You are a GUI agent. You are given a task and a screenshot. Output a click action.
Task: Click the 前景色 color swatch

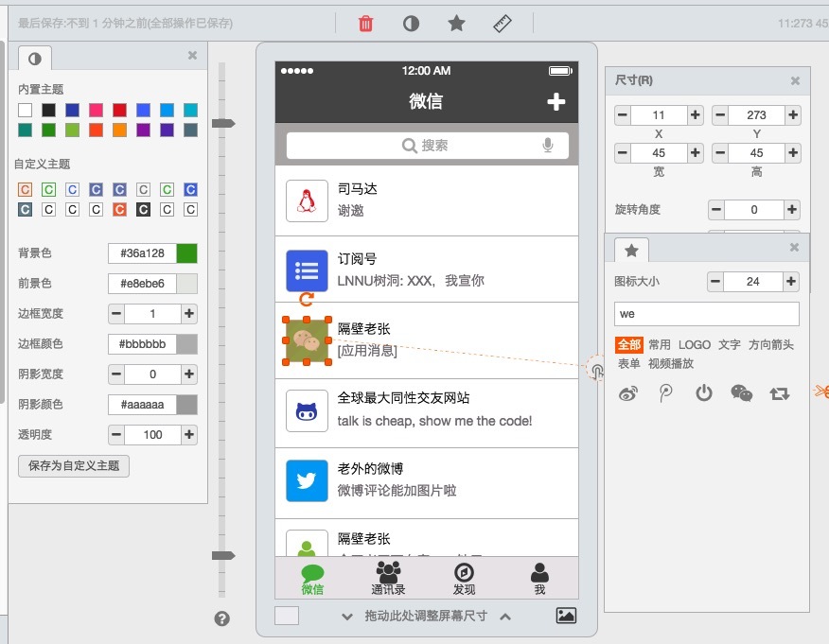click(x=186, y=284)
